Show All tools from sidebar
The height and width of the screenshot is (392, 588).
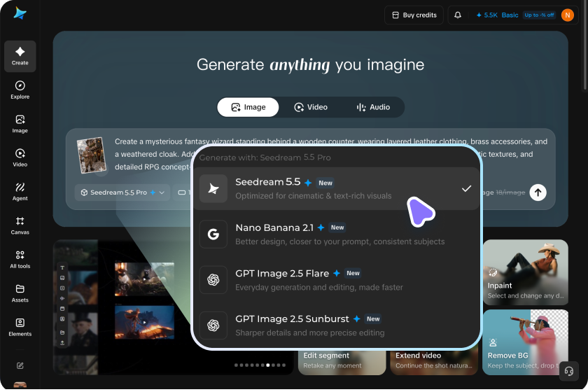(20, 260)
